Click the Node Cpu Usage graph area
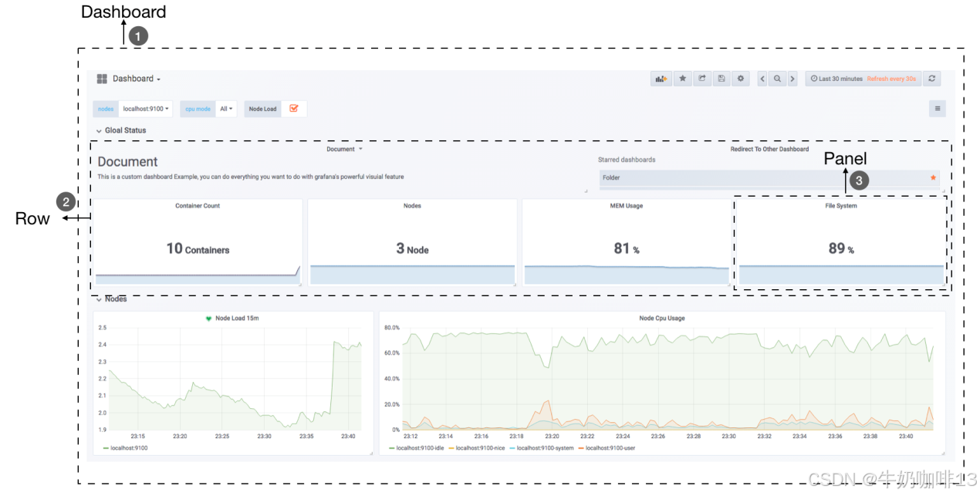This screenshot has width=980, height=496. 668,378
